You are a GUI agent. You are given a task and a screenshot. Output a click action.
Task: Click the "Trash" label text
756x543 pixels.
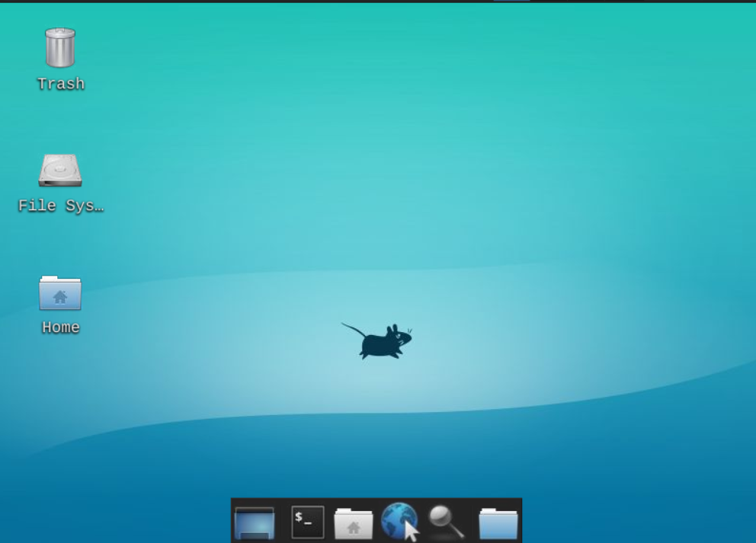pyautogui.click(x=61, y=84)
